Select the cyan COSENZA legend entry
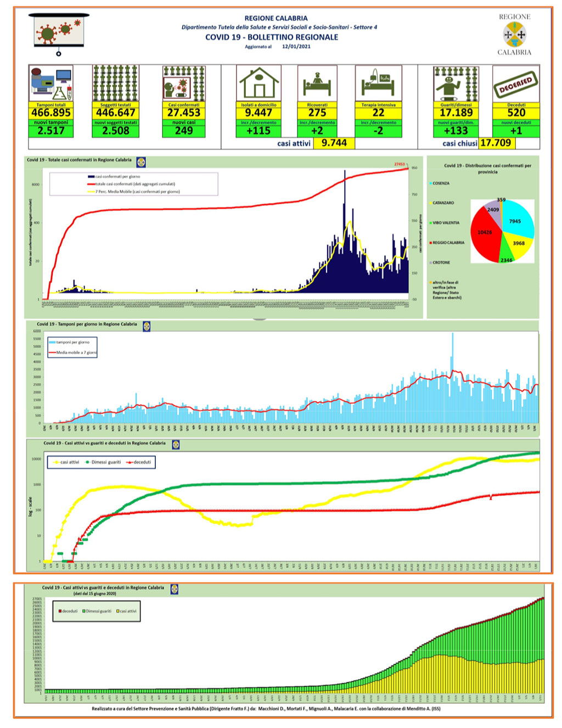Viewport: 562px width, 728px height. [439, 183]
